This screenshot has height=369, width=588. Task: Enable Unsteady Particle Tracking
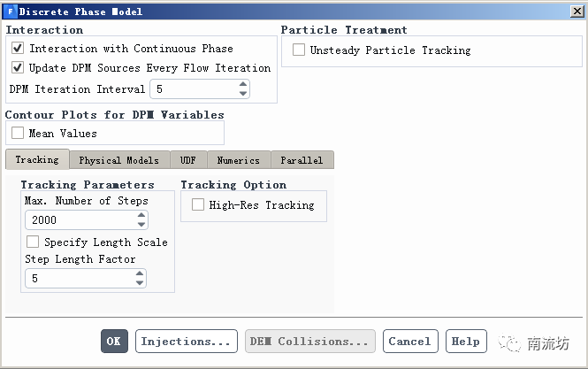pyautogui.click(x=299, y=50)
